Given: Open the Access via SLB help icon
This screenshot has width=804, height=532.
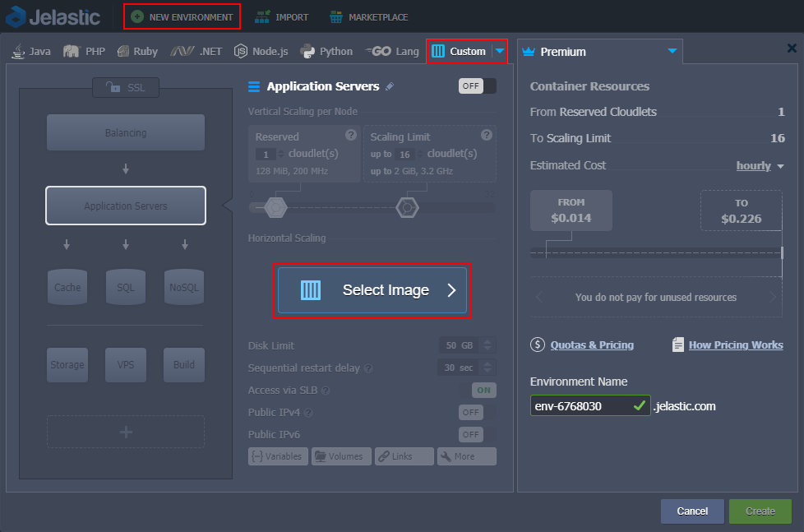Looking at the screenshot, I should [325, 391].
